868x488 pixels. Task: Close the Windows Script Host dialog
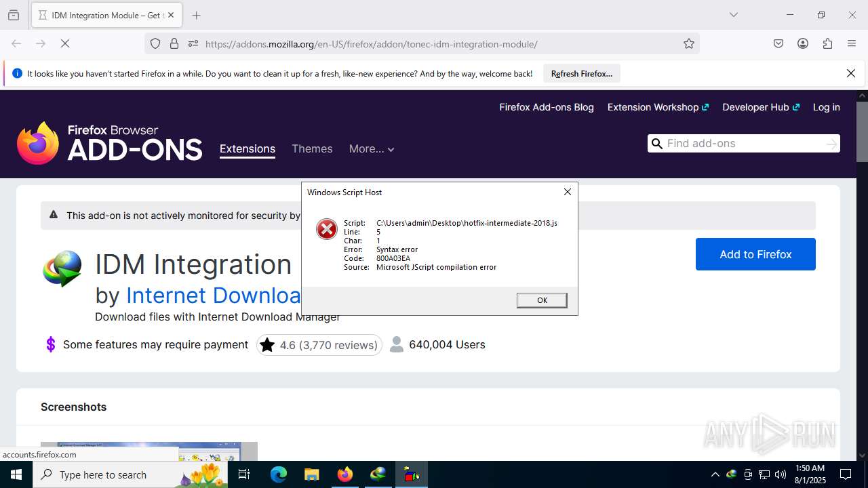point(568,192)
